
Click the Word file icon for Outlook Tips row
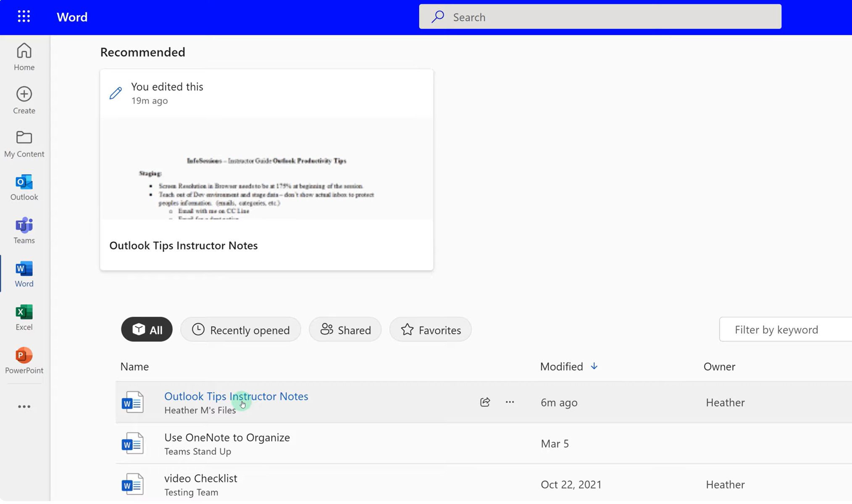(132, 402)
